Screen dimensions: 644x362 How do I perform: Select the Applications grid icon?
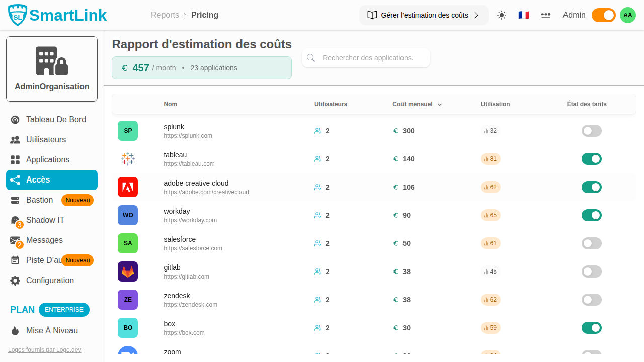tap(15, 159)
